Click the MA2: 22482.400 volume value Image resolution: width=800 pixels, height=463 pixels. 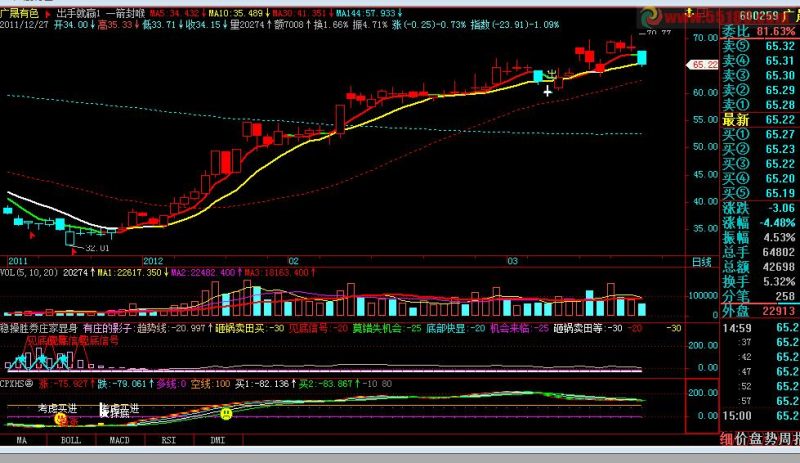[x=206, y=273]
